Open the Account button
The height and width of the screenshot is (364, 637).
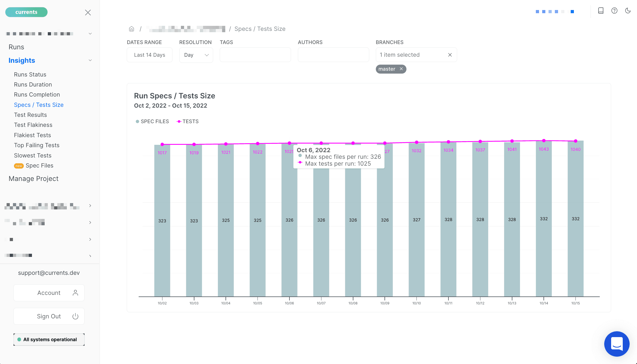click(x=49, y=293)
